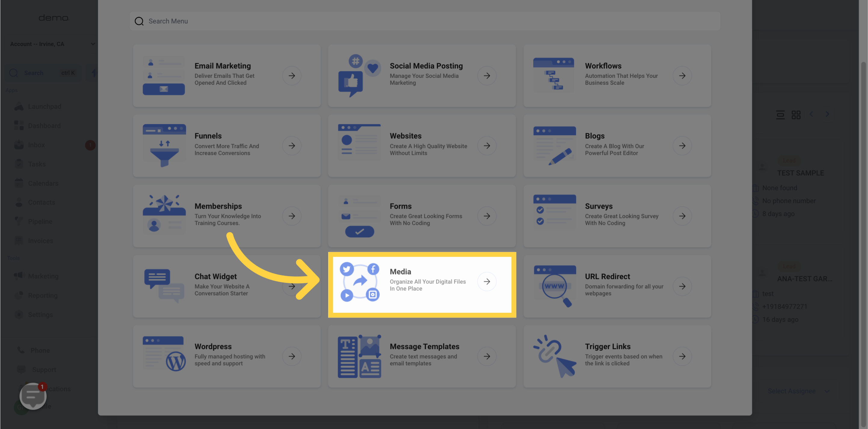Click the Social Media Posting illustration
This screenshot has width=868, height=429.
click(359, 76)
